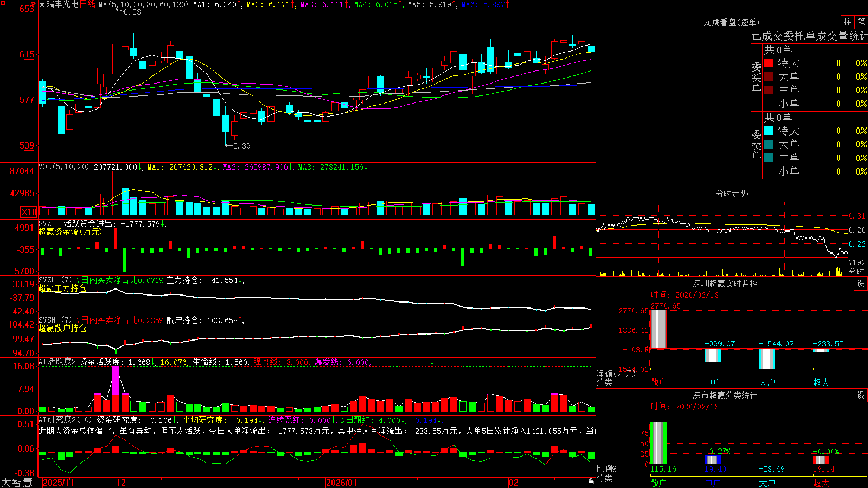Click the 分时 label under intraday chart
868x488 pixels.
coord(857,272)
